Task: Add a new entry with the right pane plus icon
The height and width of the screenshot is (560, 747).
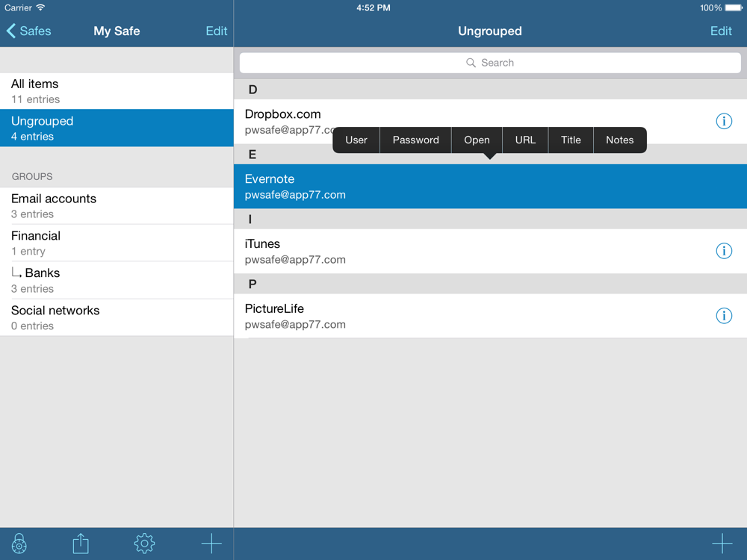Action: pos(722,544)
